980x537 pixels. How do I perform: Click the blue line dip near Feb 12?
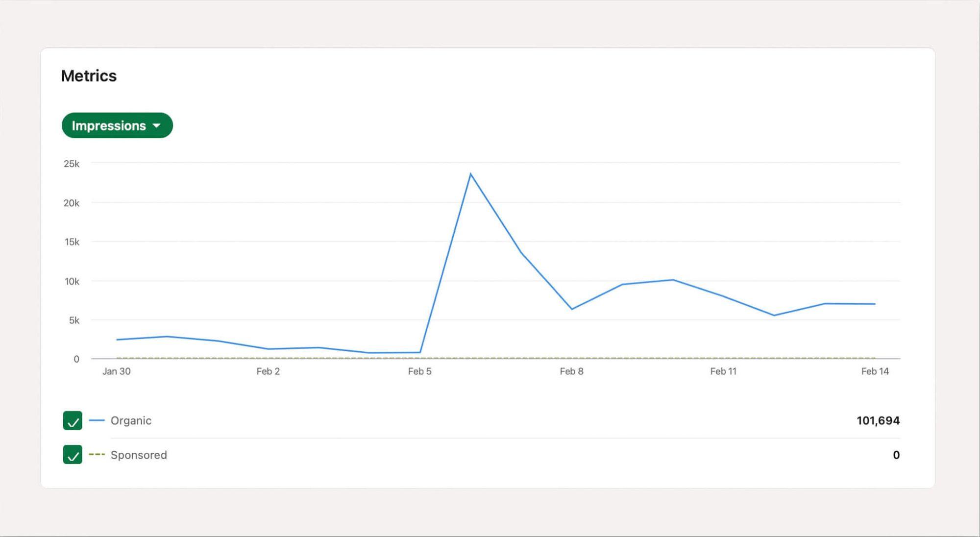[x=773, y=315]
